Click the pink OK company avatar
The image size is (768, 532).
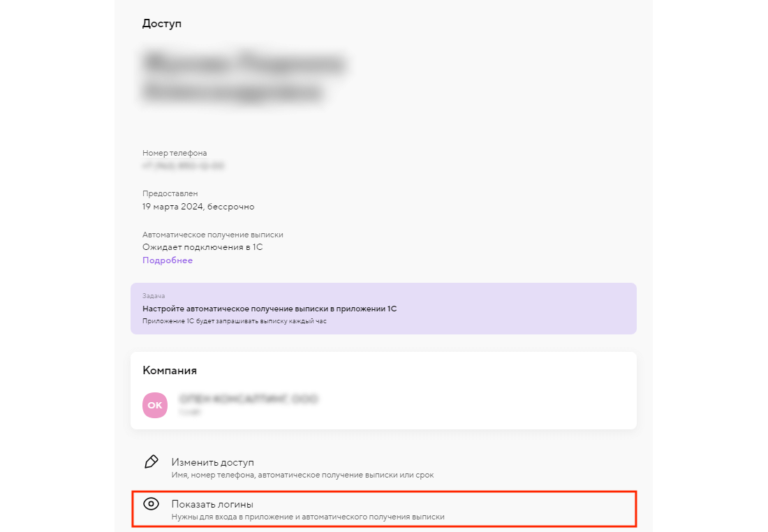click(155, 405)
